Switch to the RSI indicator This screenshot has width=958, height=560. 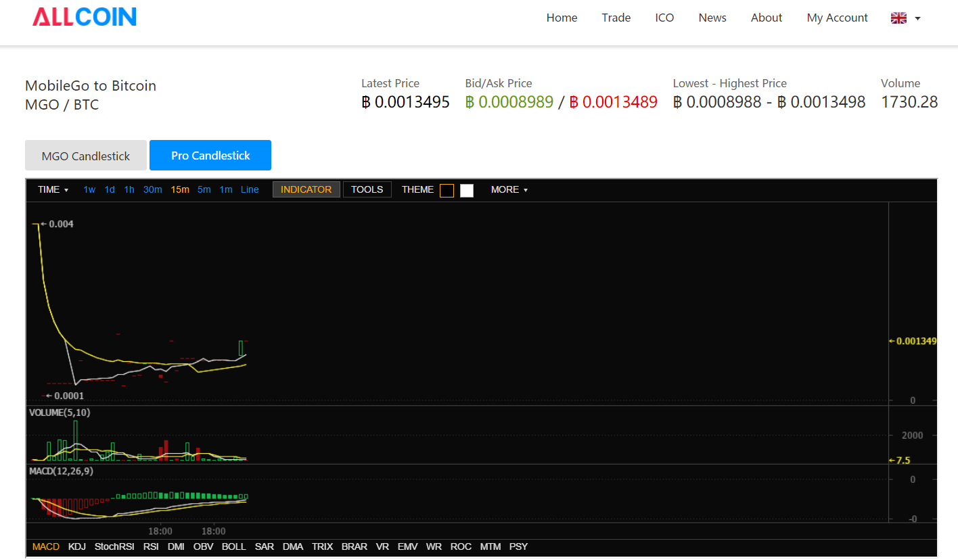pyautogui.click(x=151, y=546)
